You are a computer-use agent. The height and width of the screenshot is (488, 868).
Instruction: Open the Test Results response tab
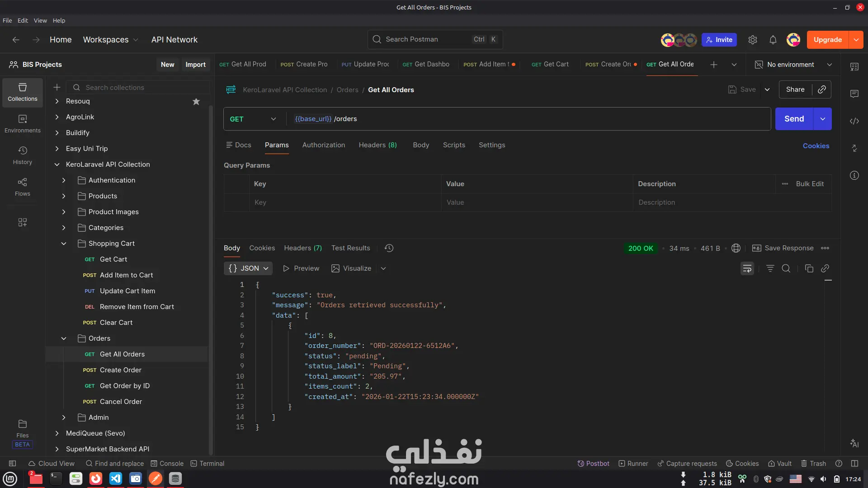pyautogui.click(x=350, y=248)
